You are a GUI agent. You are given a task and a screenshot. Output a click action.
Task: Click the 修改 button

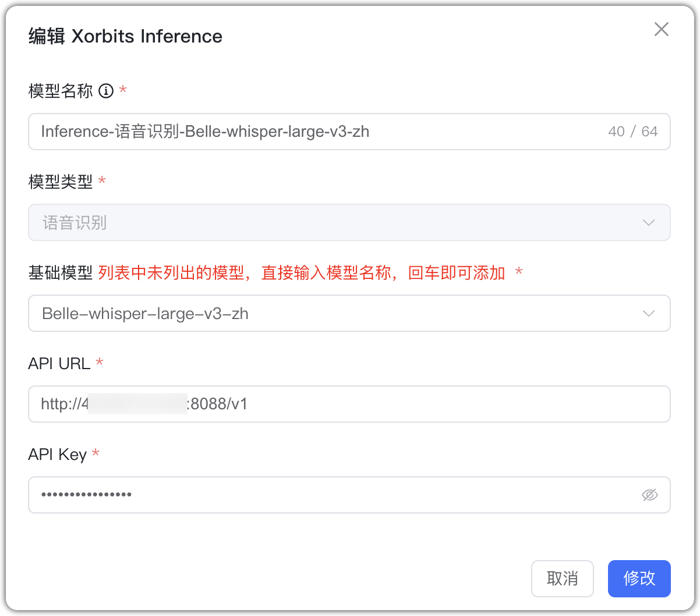click(x=639, y=579)
